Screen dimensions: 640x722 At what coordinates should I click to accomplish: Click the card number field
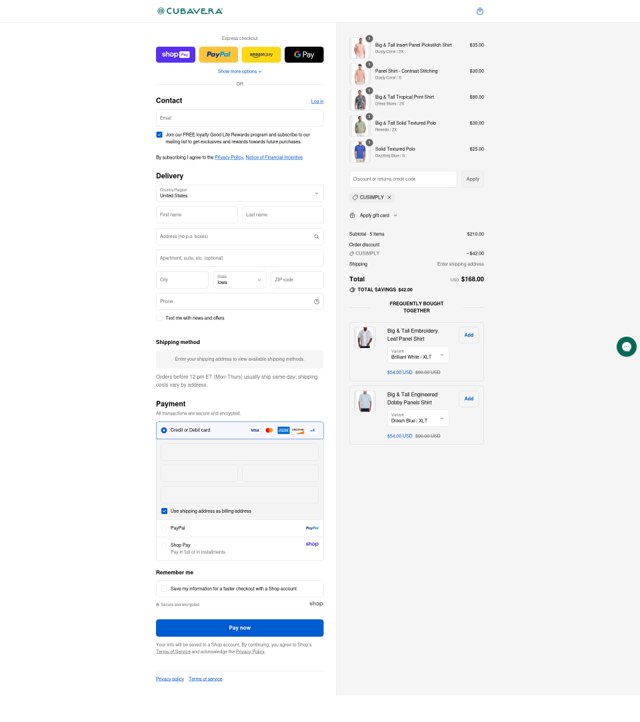click(x=239, y=452)
